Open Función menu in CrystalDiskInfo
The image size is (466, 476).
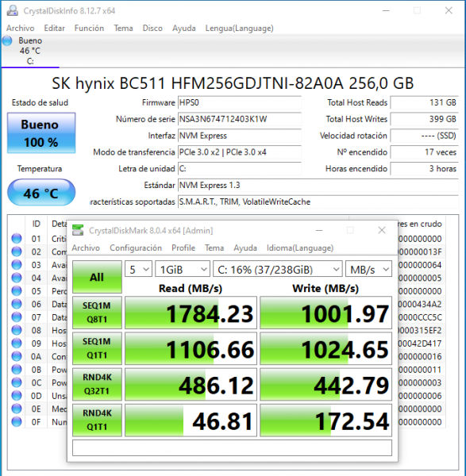(89, 29)
